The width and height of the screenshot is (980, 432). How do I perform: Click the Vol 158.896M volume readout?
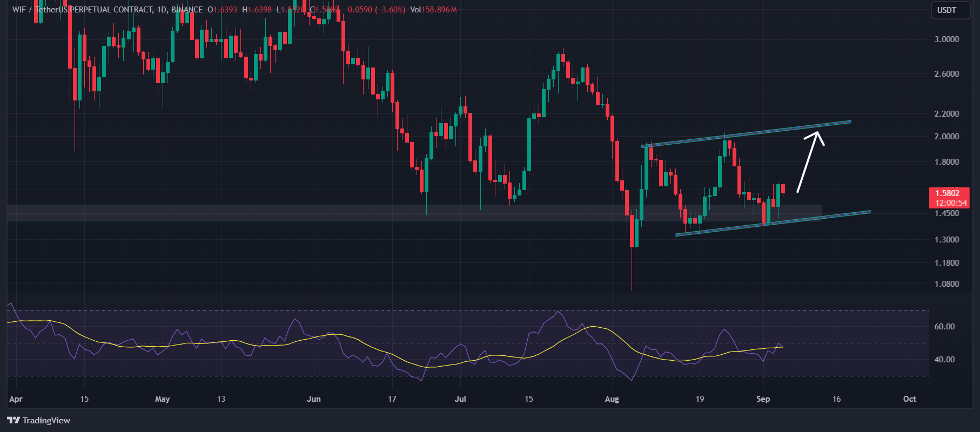pos(433,10)
